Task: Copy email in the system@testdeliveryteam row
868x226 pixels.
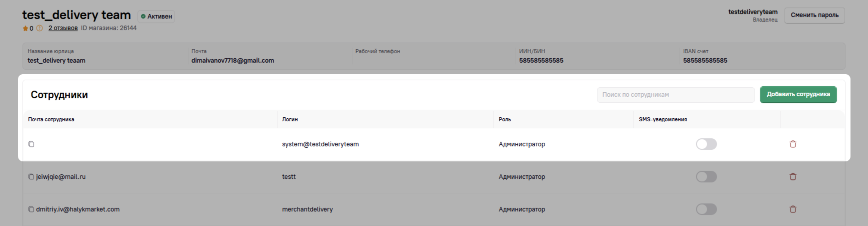Action: (x=31, y=144)
